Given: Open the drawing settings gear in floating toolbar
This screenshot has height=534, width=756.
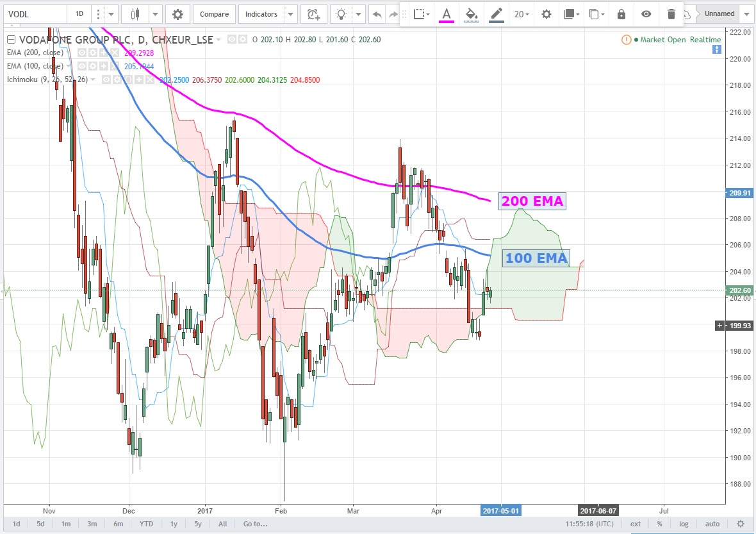Looking at the screenshot, I should coord(546,15).
